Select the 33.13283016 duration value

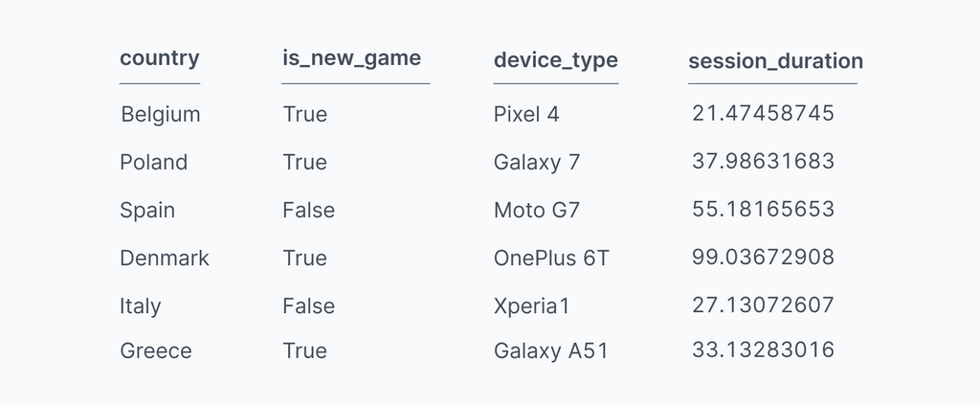[x=763, y=350]
